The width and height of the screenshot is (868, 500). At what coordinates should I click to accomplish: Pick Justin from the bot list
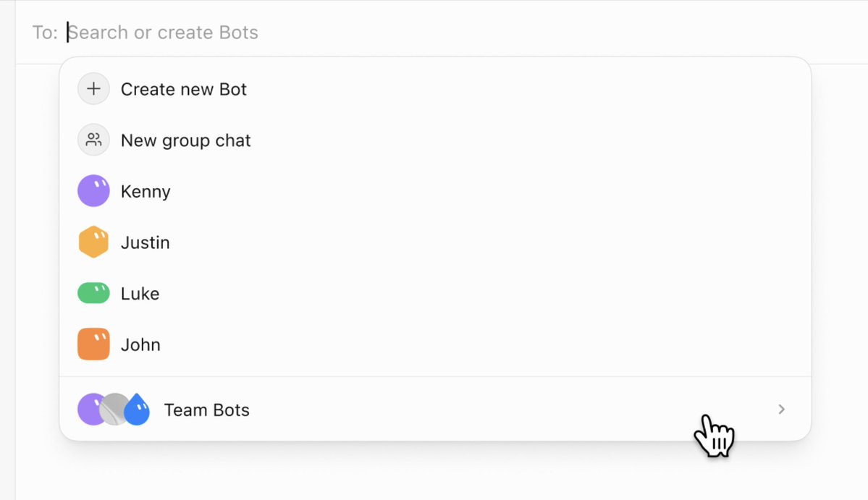[435, 242]
